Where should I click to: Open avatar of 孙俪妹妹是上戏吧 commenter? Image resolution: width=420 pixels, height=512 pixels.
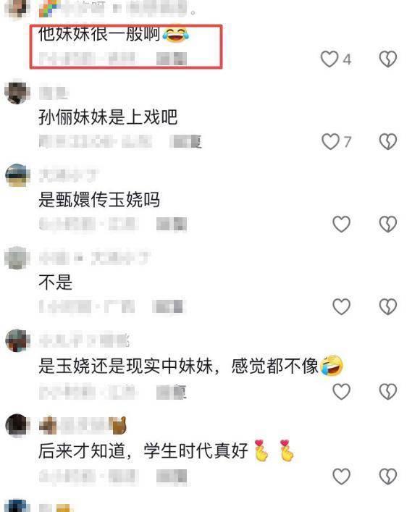coord(17,93)
